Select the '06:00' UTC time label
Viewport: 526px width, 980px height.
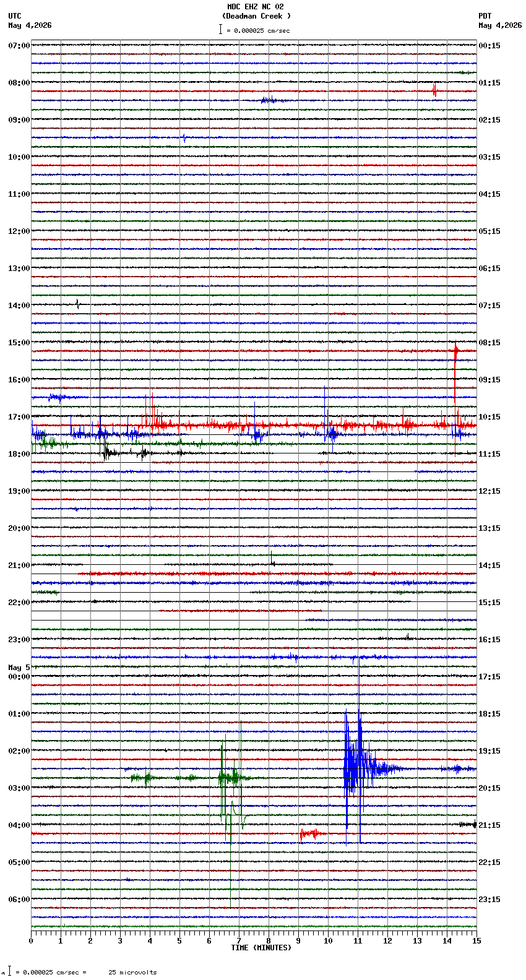(19, 900)
